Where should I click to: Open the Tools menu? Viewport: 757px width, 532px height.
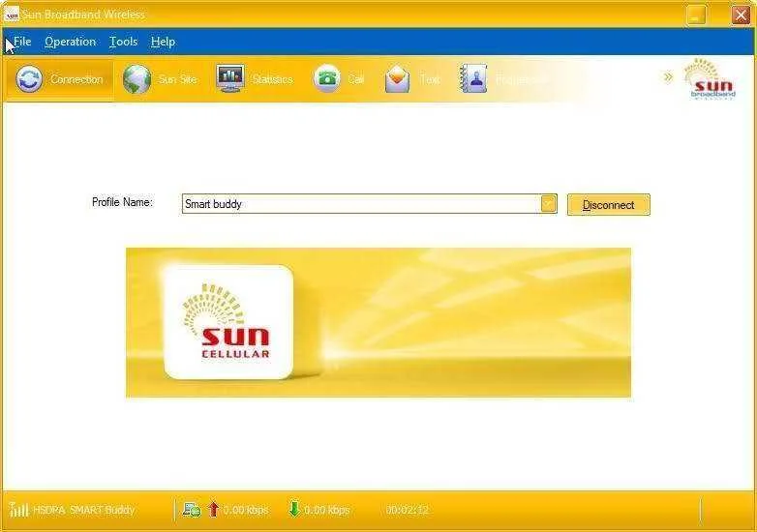(x=124, y=42)
